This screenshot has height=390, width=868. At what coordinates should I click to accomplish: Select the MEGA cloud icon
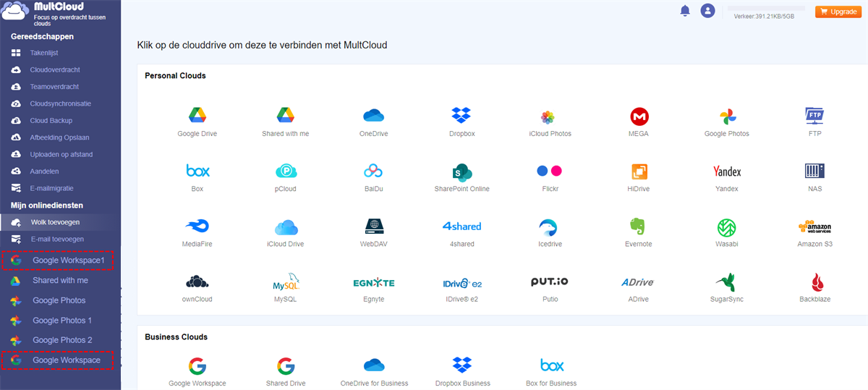639,116
